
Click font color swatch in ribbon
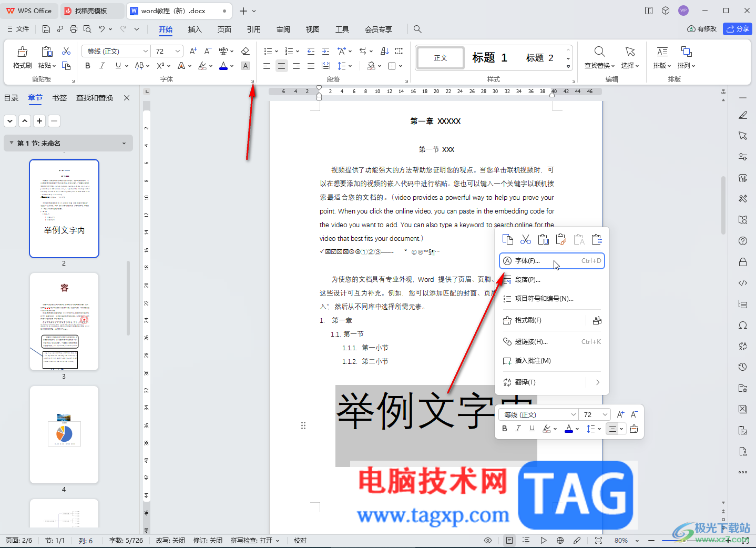click(x=223, y=66)
